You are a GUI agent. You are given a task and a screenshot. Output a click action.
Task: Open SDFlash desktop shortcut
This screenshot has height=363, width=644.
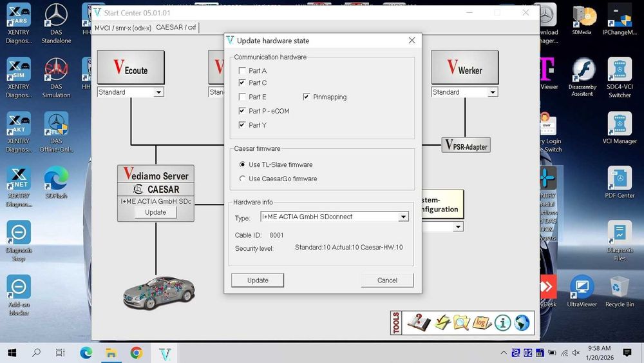[56, 183]
